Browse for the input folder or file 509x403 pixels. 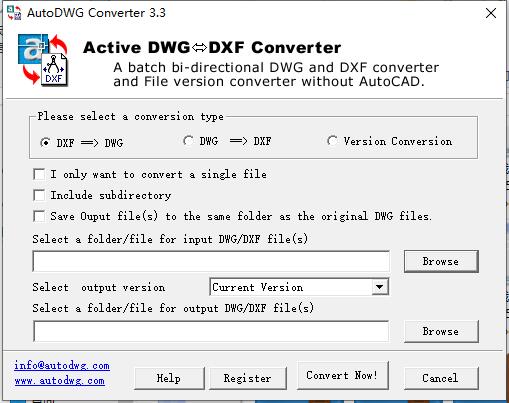(441, 261)
